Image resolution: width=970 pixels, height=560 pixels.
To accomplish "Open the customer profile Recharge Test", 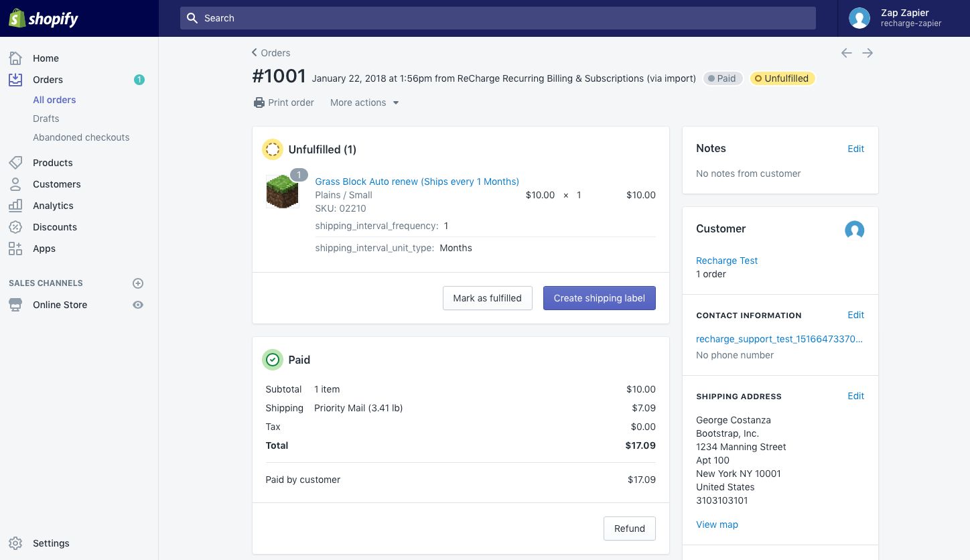I will [727, 261].
